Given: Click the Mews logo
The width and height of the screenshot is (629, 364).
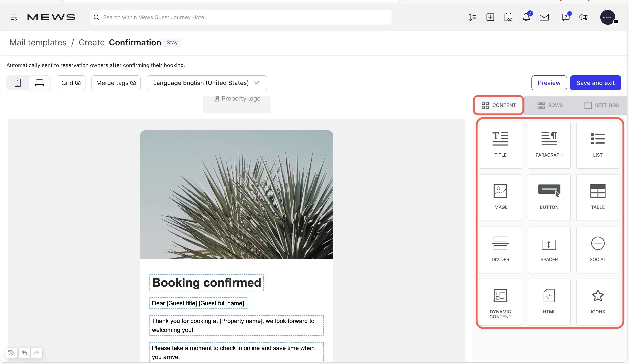Looking at the screenshot, I should (51, 17).
